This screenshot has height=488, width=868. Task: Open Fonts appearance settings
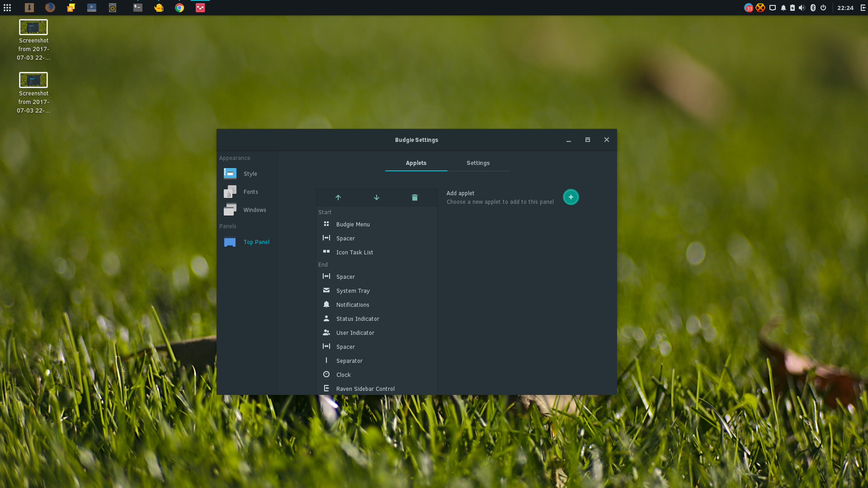[248, 192]
